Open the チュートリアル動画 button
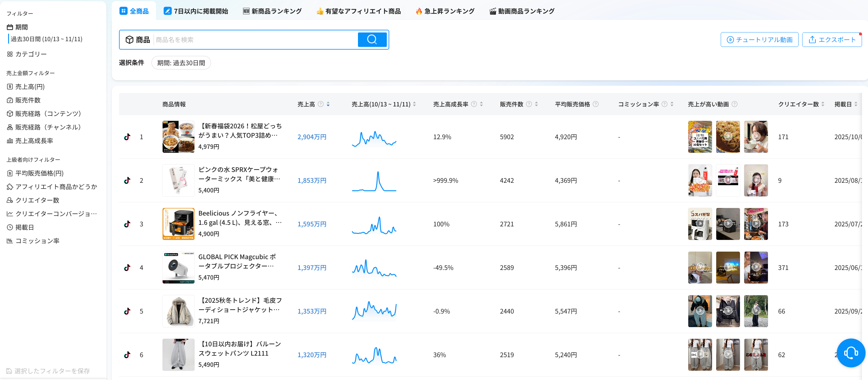 tap(759, 40)
